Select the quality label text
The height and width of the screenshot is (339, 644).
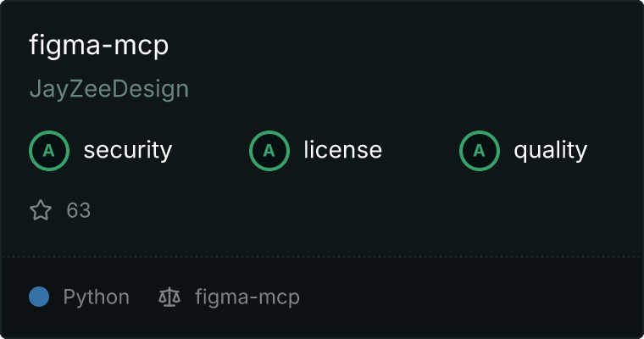pyautogui.click(x=550, y=150)
